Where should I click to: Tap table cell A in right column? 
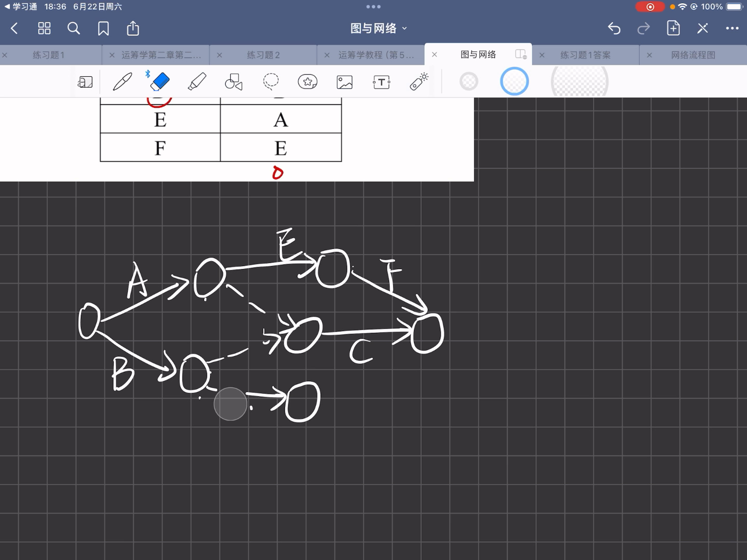(x=281, y=119)
